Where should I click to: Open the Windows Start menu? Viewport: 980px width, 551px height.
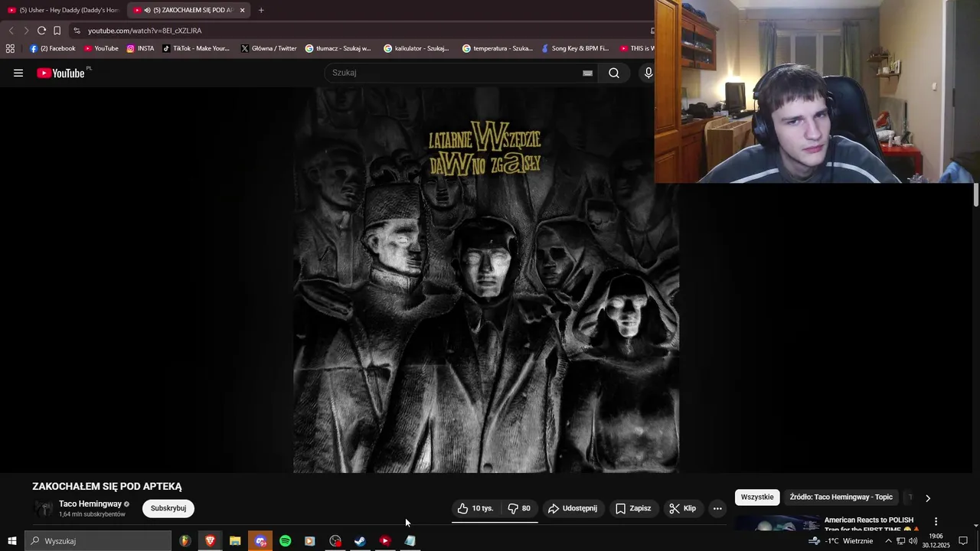point(11,541)
